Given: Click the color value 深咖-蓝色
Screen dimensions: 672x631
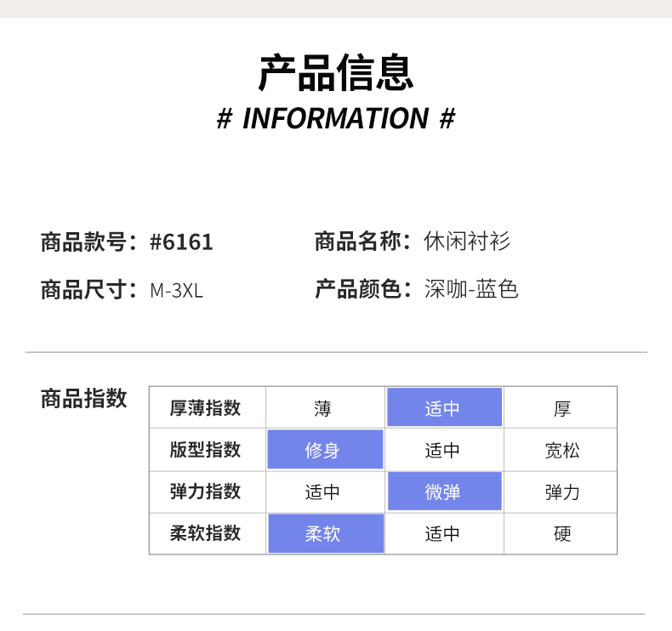Looking at the screenshot, I should [471, 290].
